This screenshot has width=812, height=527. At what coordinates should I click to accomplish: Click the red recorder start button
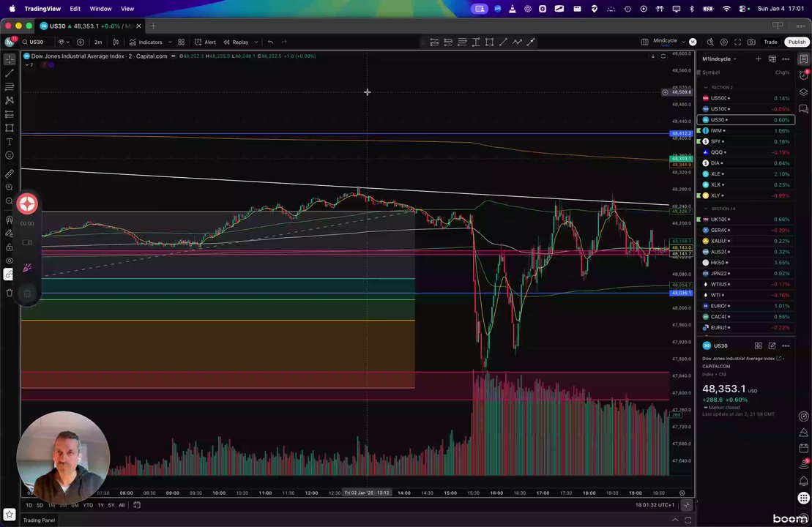[27, 203]
